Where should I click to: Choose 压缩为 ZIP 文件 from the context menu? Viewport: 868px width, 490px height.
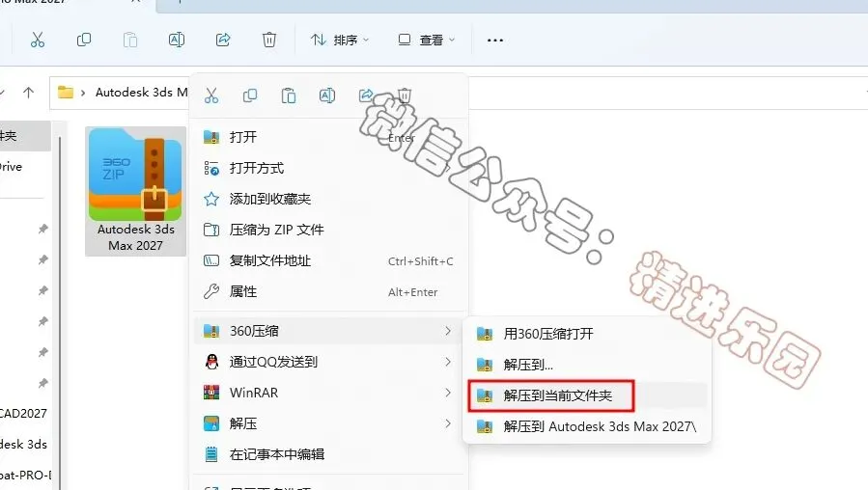pyautogui.click(x=329, y=230)
